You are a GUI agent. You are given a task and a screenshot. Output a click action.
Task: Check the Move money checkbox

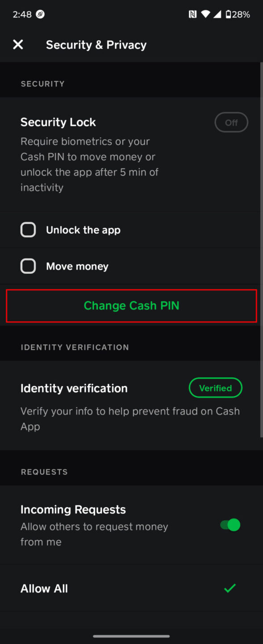click(x=28, y=266)
